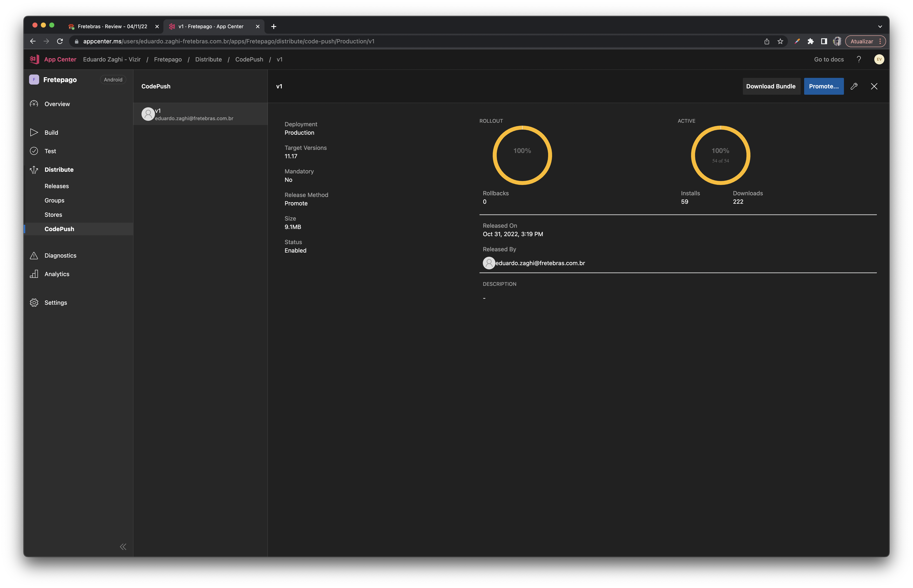
Task: Open Analytics section in sidebar
Action: 57,274
